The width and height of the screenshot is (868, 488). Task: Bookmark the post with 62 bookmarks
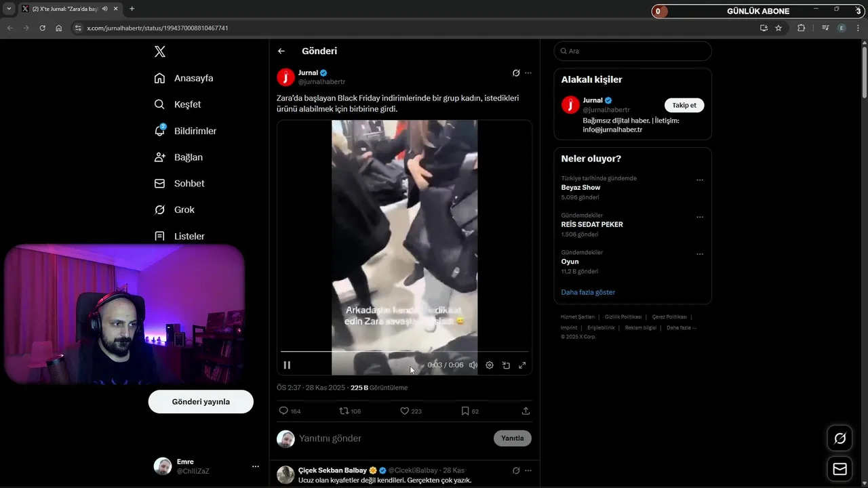pos(470,411)
